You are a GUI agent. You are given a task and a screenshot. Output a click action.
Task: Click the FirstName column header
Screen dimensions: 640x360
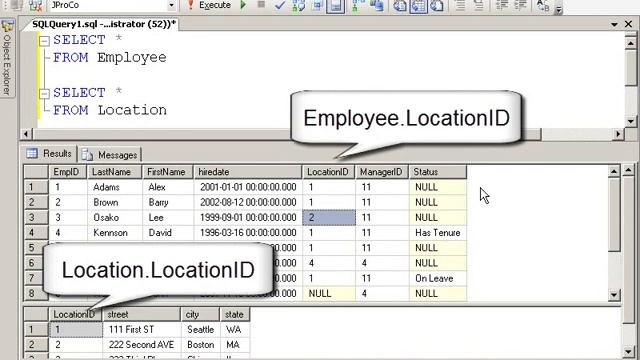tap(168, 172)
